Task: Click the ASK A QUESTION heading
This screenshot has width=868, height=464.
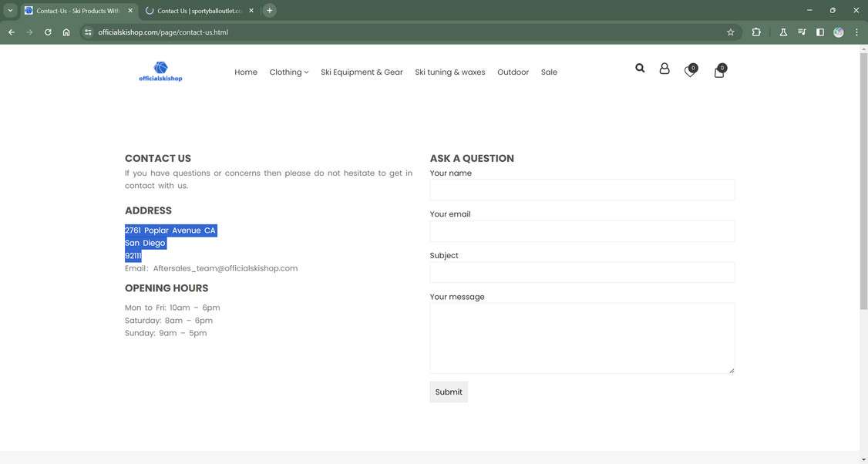Action: [x=472, y=158]
